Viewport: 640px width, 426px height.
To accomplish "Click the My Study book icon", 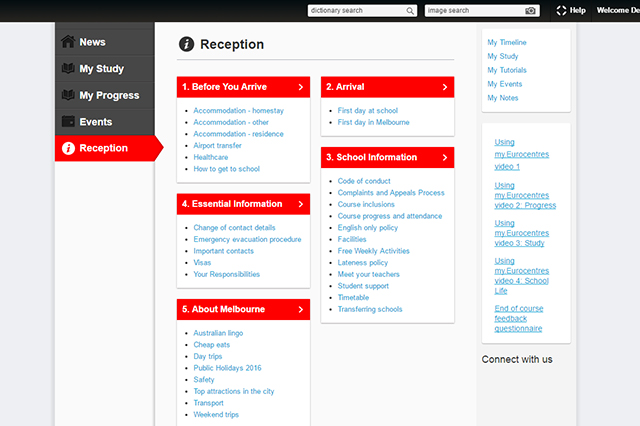I will tap(68, 68).
